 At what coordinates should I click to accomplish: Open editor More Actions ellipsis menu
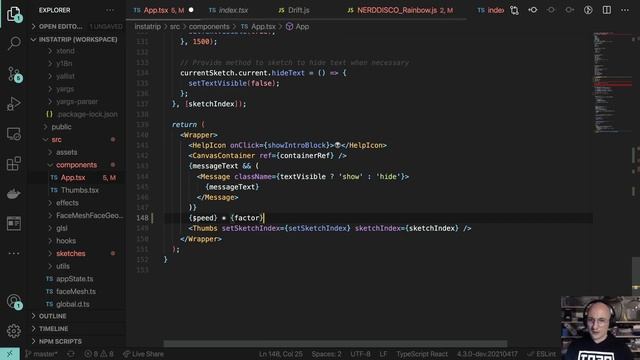625,10
